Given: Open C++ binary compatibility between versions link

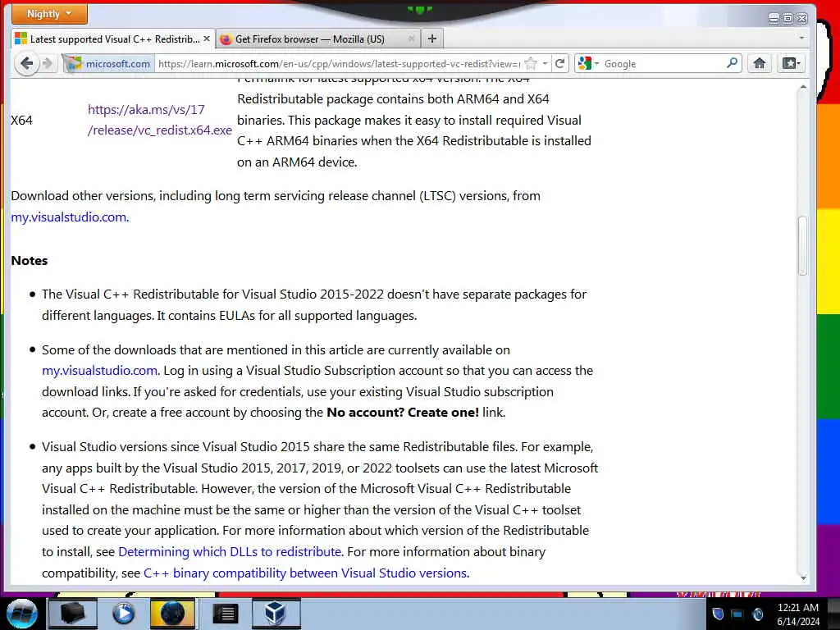Looking at the screenshot, I should pyautogui.click(x=305, y=573).
